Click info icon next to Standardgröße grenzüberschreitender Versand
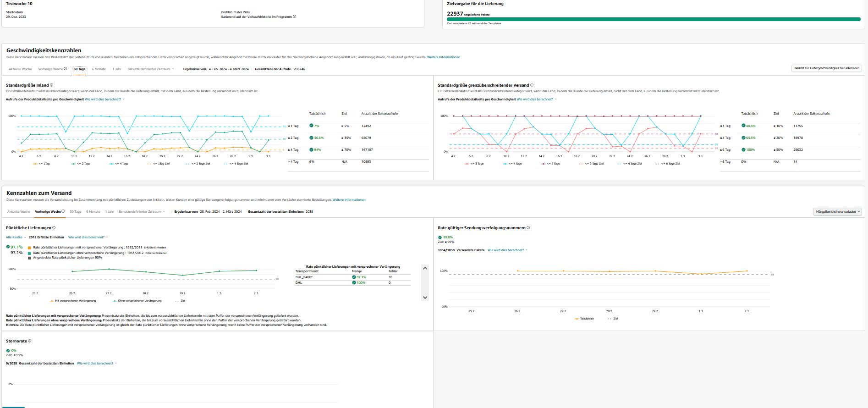Viewport: 868px width, 408px height. [532, 85]
